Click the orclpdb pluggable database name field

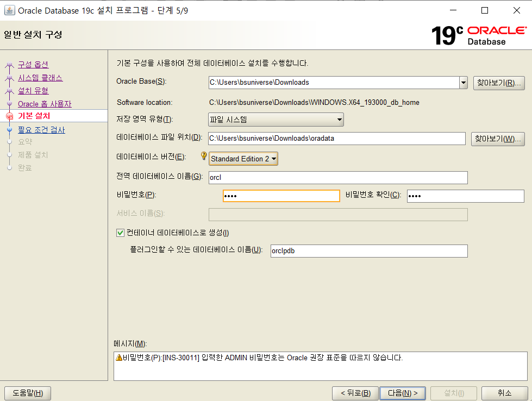click(369, 250)
